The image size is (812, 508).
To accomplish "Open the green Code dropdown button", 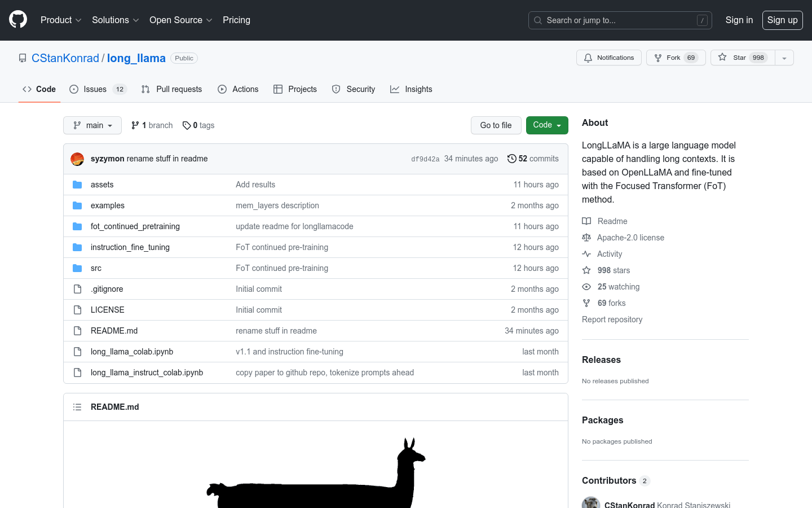I will click(547, 125).
